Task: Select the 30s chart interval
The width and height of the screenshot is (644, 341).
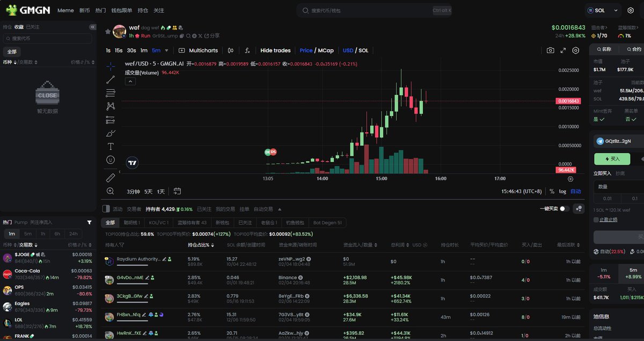Action: pyautogui.click(x=131, y=50)
